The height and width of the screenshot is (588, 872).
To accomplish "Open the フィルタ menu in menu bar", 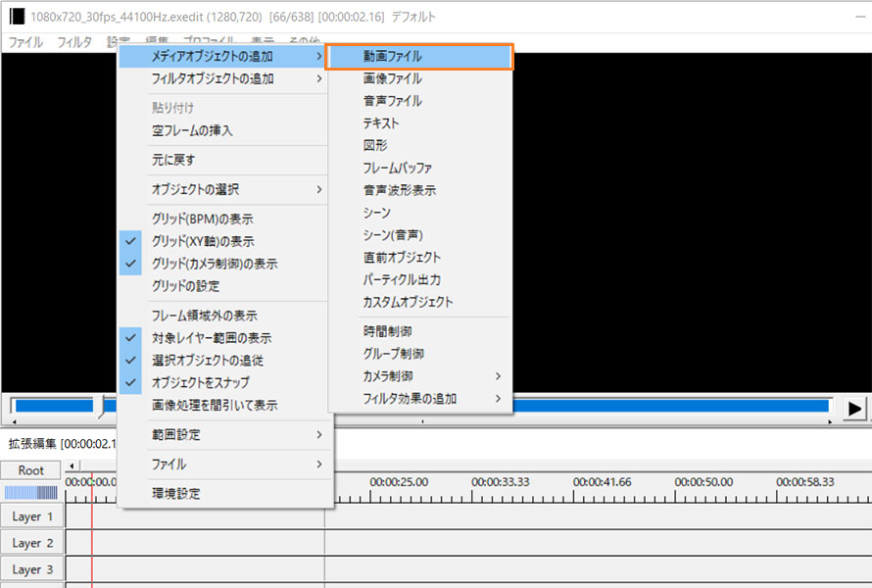I will pos(74,42).
